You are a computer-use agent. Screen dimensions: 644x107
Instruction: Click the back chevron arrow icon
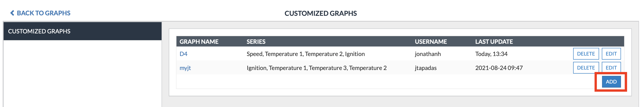12,13
